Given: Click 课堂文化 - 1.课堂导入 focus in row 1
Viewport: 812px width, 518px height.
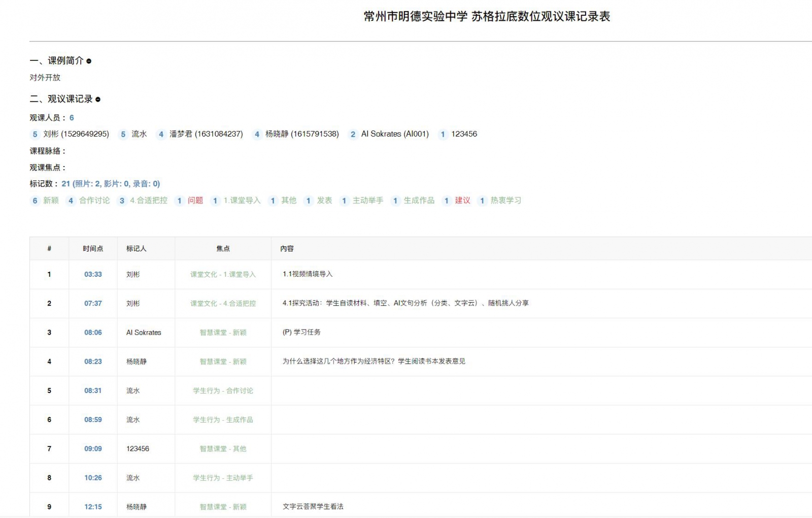Looking at the screenshot, I should click(223, 274).
